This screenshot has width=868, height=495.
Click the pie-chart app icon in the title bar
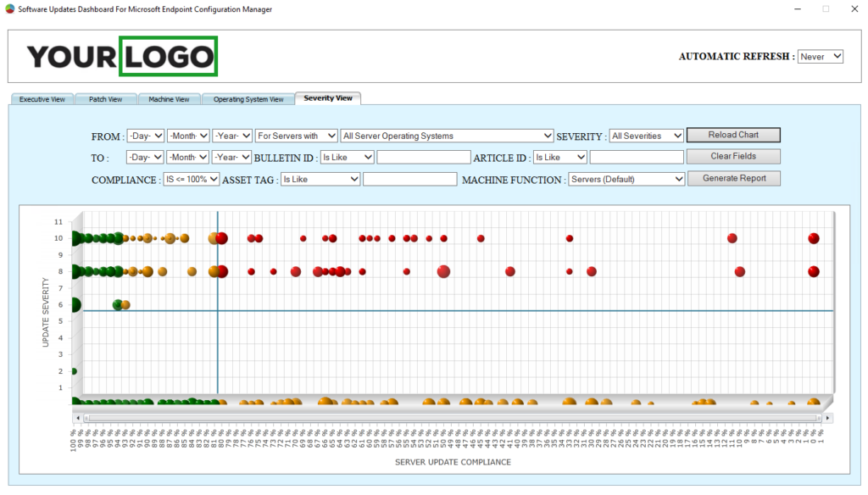tap(9, 8)
